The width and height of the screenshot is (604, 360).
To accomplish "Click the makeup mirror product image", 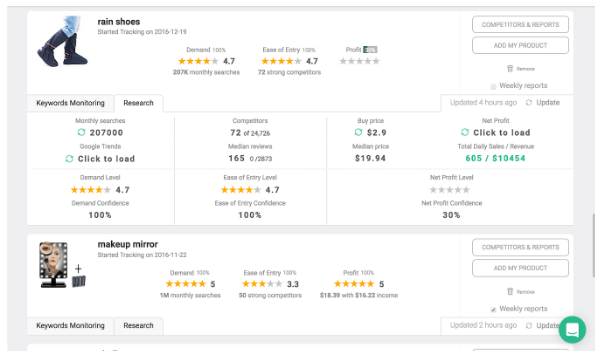I will [x=62, y=265].
